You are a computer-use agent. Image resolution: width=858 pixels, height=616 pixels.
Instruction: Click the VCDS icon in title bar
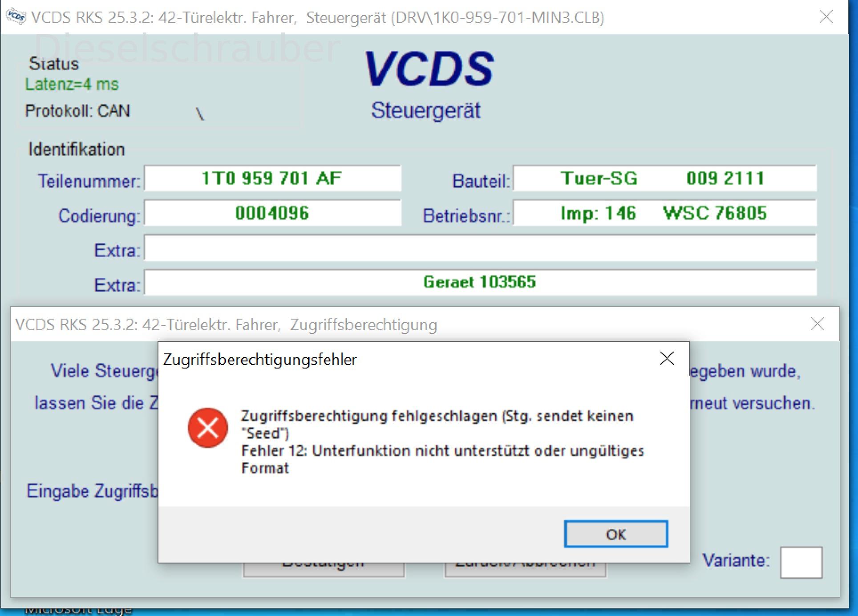(16, 17)
